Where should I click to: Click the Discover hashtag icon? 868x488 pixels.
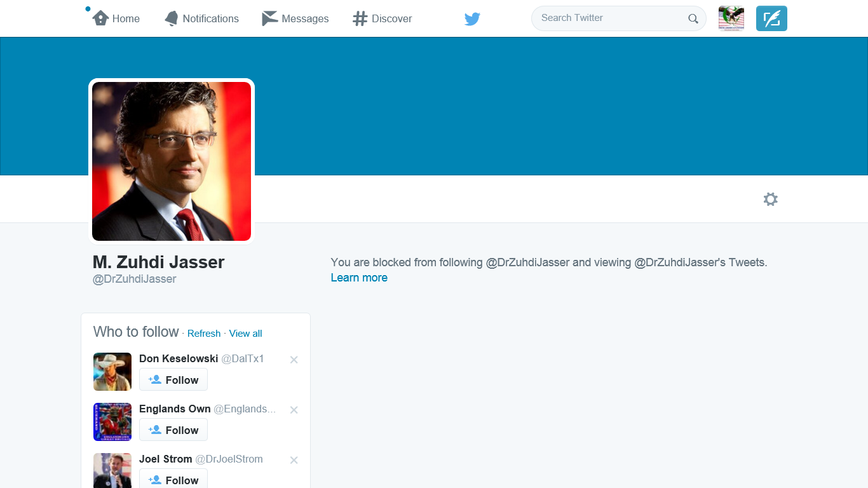(360, 18)
